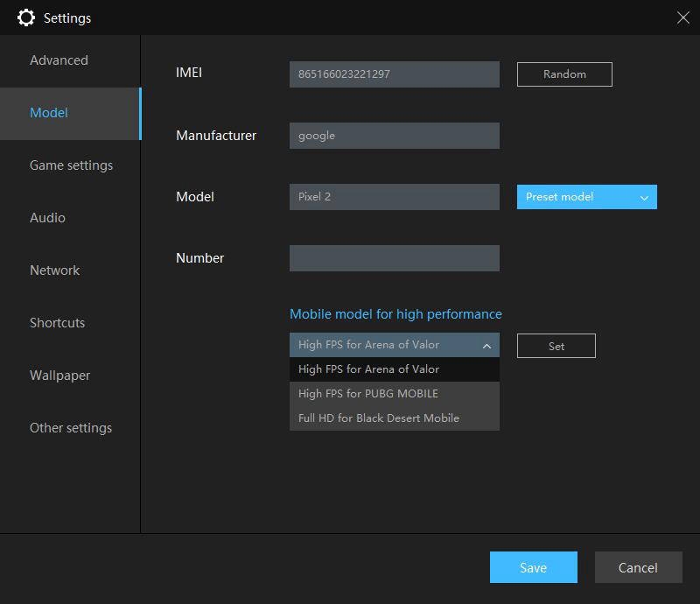
Task: Click the IMEI input field
Action: [x=394, y=74]
